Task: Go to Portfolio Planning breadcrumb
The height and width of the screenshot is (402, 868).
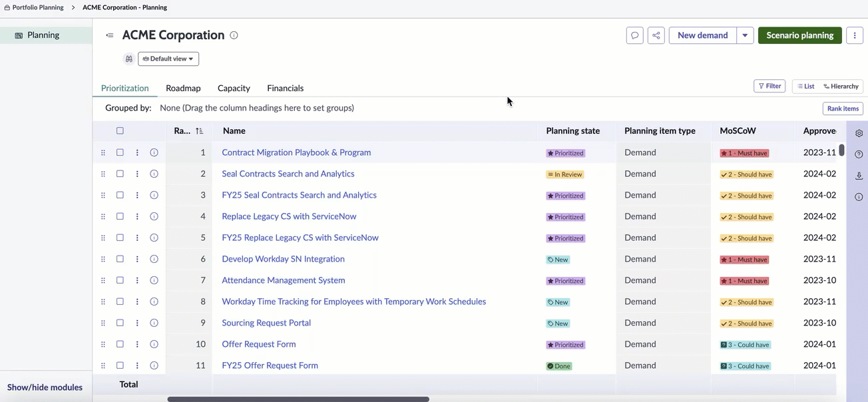Action: [x=38, y=7]
